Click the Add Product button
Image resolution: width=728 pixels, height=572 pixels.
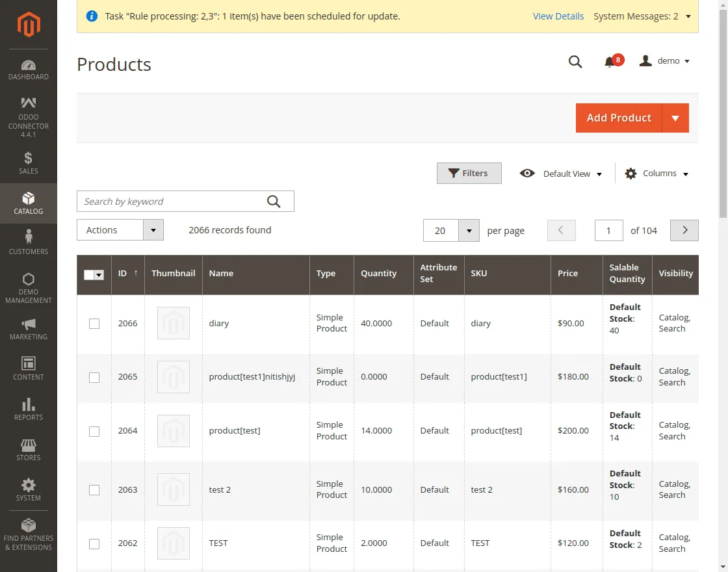(x=618, y=118)
